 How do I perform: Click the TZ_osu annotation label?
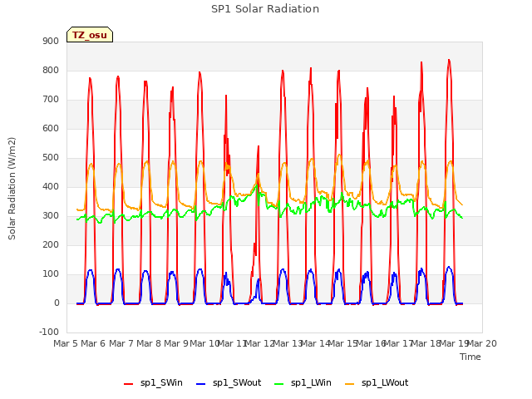coord(90,35)
